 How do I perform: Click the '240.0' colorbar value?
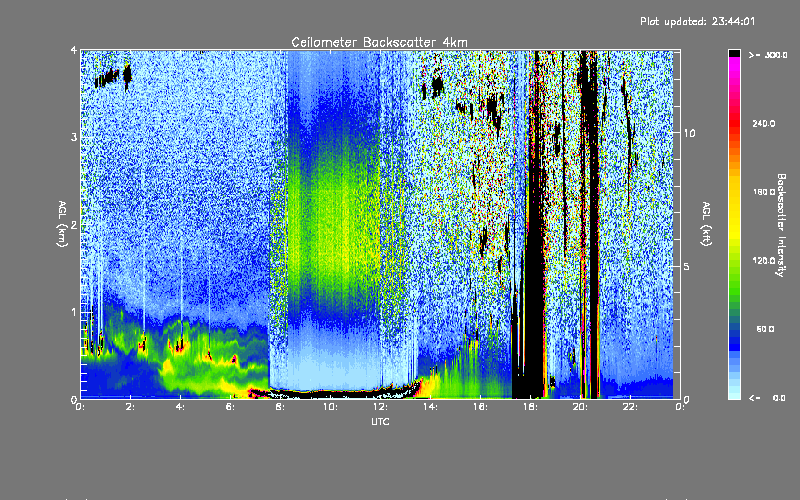coord(764,123)
